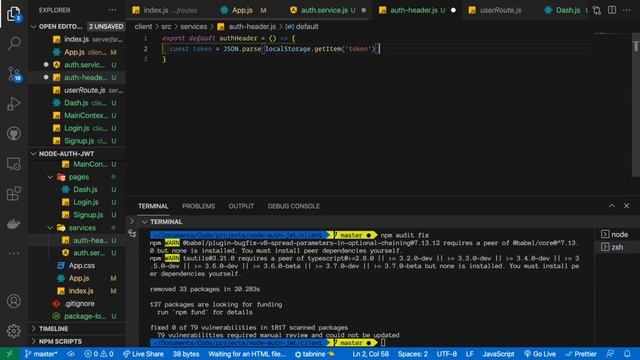The height and width of the screenshot is (360, 640).
Task: Show additional views ellipsis in activity bar
Action: click(x=14, y=253)
